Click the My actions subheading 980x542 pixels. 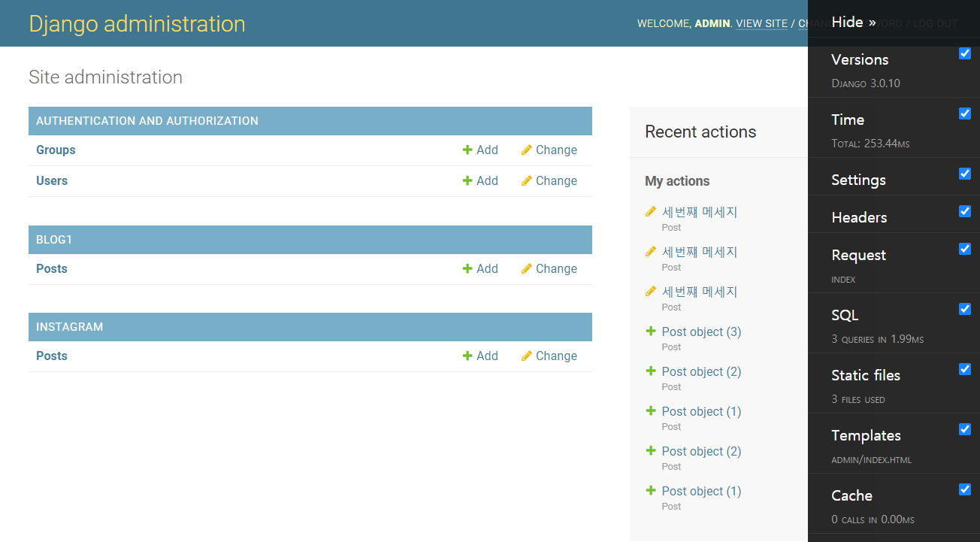(677, 181)
